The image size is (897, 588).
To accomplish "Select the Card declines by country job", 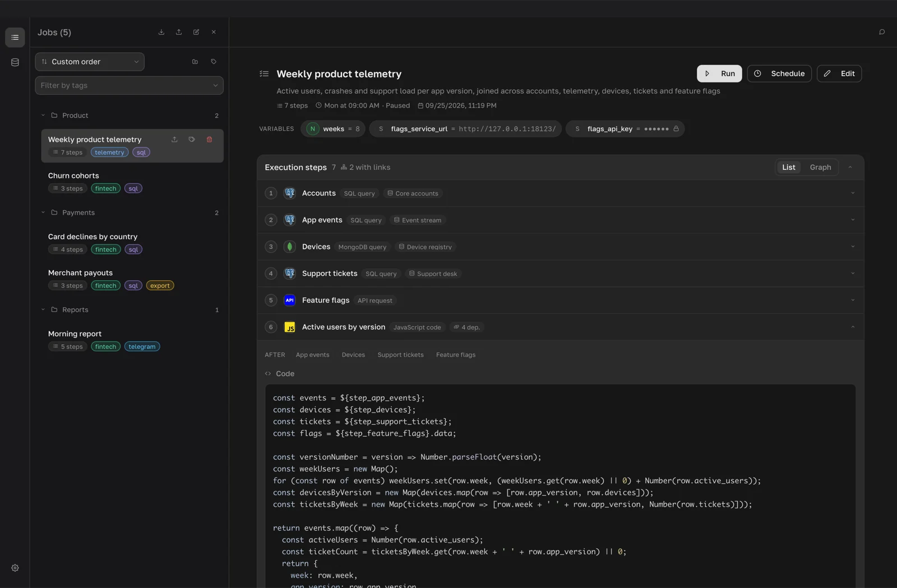I will [132, 243].
